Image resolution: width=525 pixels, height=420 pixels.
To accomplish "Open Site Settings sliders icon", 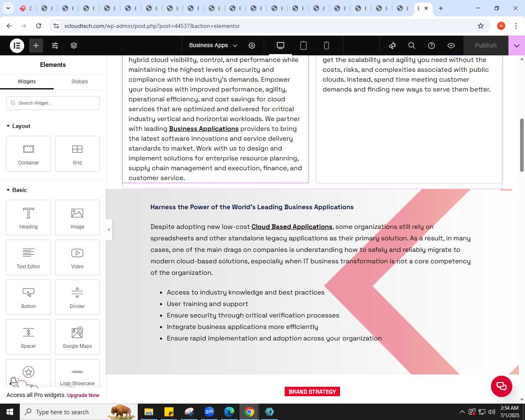I will (55, 46).
